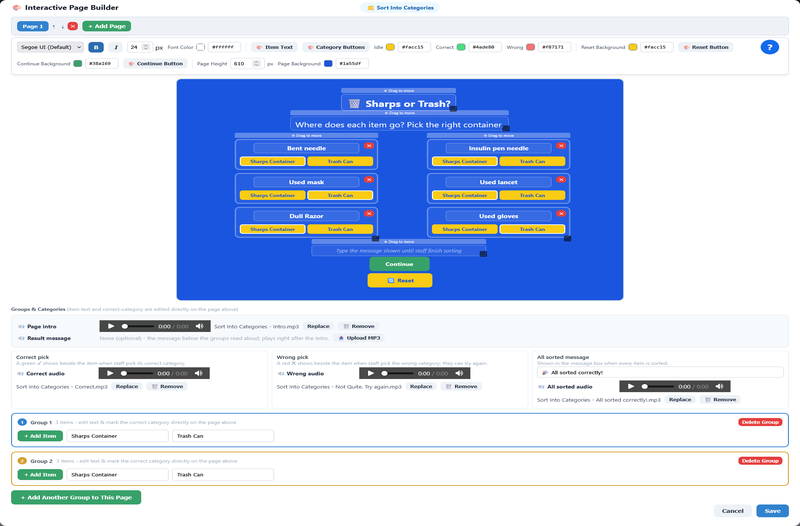Play the All sorted audio clip
Image resolution: width=800 pixels, height=526 pixels.
[x=631, y=386]
